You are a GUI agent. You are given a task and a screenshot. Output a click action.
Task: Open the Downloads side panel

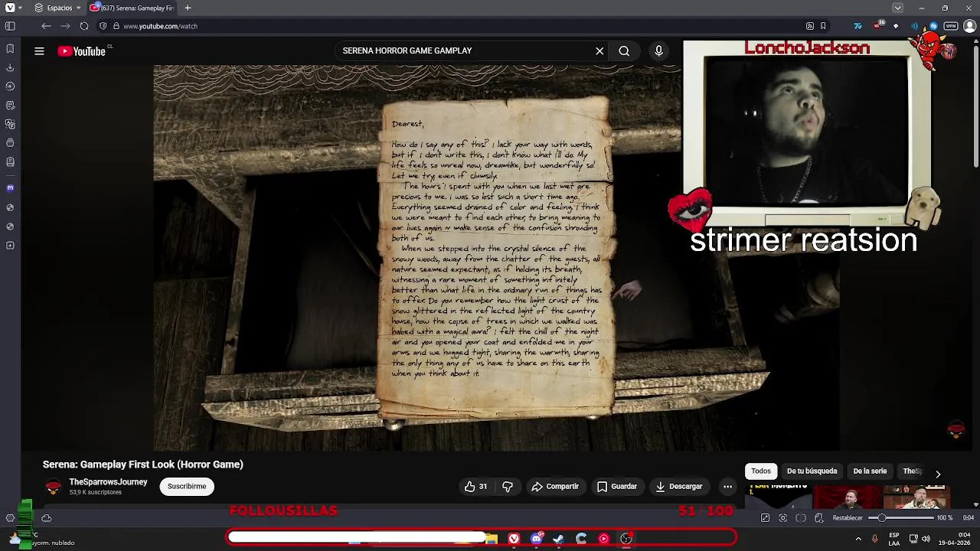coord(10,67)
